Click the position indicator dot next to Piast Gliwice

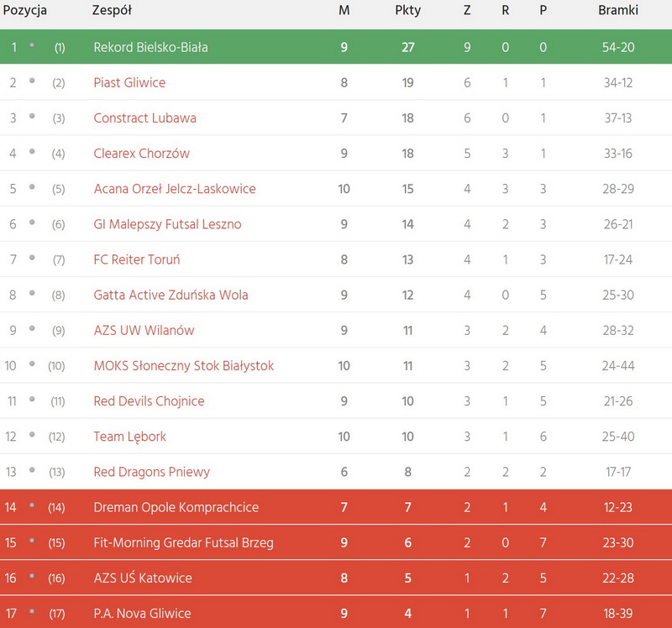coord(32,81)
